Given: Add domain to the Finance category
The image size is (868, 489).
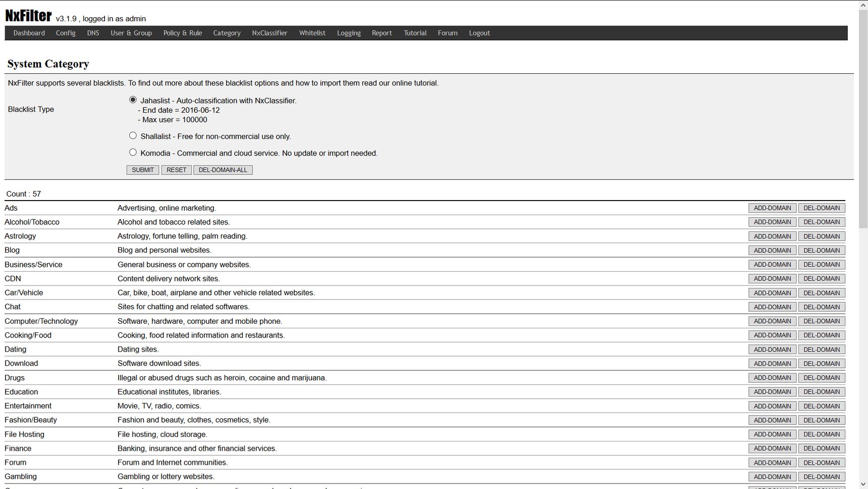Looking at the screenshot, I should point(772,449).
